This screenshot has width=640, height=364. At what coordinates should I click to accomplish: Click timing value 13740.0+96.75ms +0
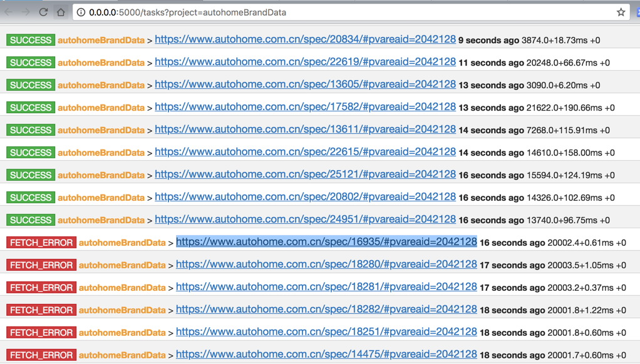(568, 220)
